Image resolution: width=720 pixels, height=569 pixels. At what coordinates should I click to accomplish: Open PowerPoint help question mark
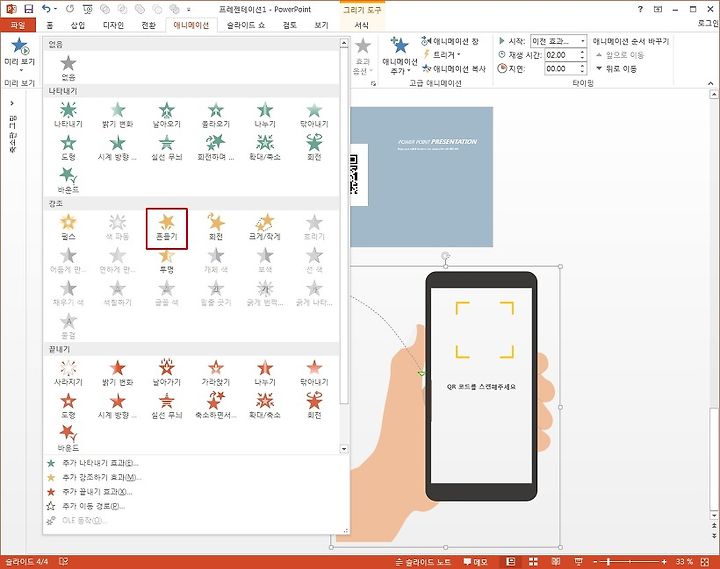tap(640, 9)
